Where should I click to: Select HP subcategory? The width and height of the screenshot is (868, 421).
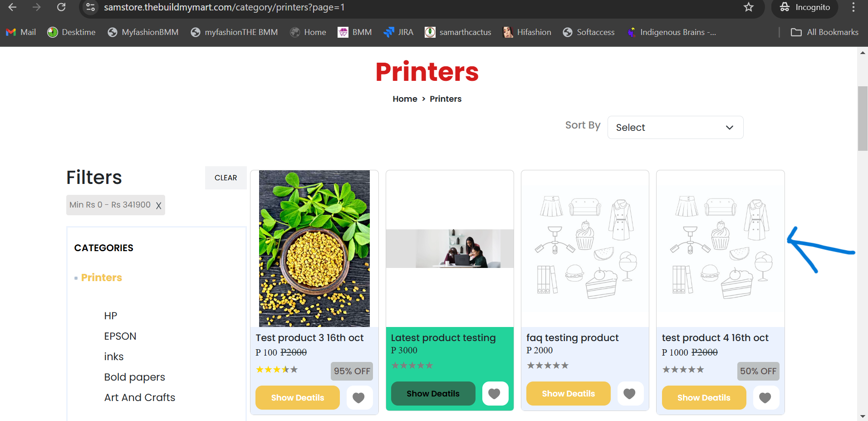pos(111,316)
